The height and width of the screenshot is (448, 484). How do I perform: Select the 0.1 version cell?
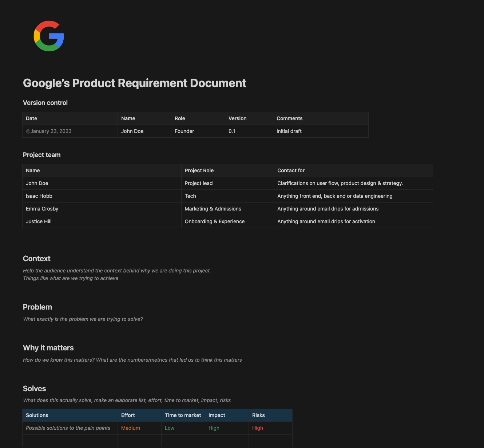tap(249, 131)
